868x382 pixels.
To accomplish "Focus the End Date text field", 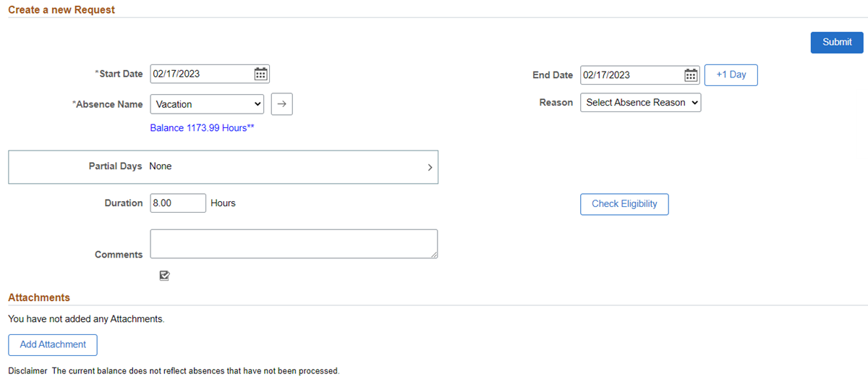I will pyautogui.click(x=631, y=75).
